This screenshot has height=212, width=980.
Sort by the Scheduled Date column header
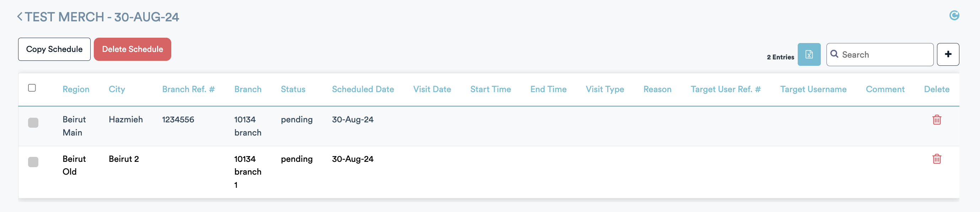pos(362,89)
